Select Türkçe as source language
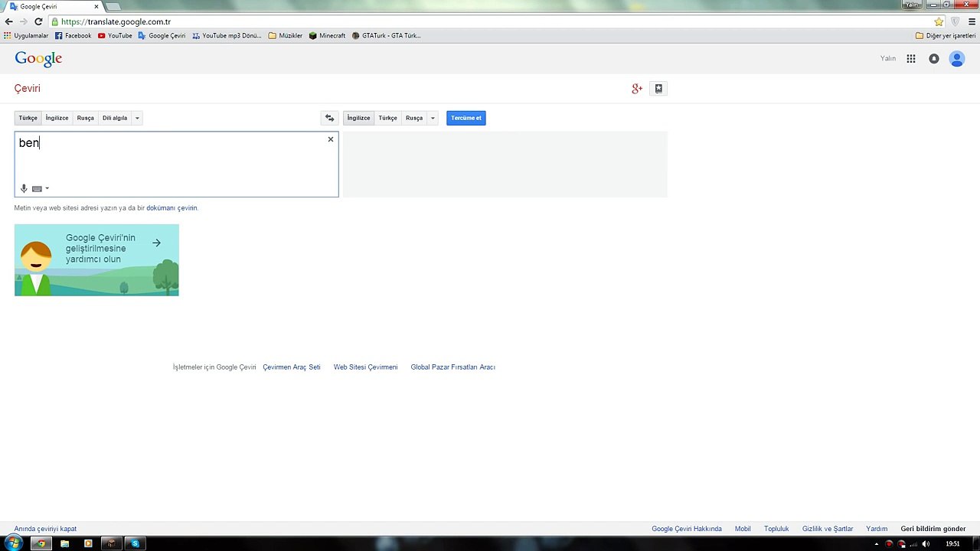Viewport: 980px width, 551px height. pyautogui.click(x=28, y=118)
